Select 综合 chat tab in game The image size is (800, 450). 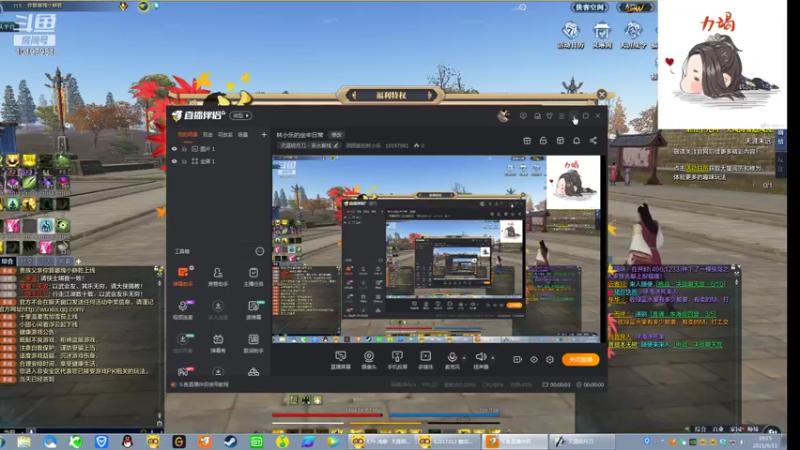pos(8,261)
